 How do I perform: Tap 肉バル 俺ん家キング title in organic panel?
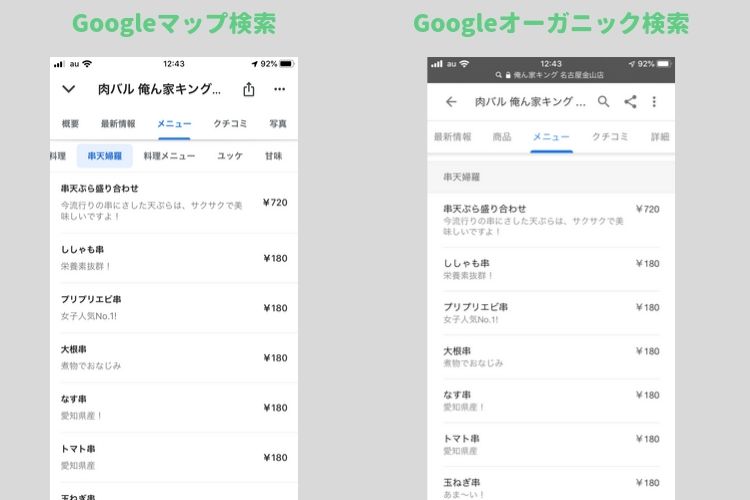(530, 101)
